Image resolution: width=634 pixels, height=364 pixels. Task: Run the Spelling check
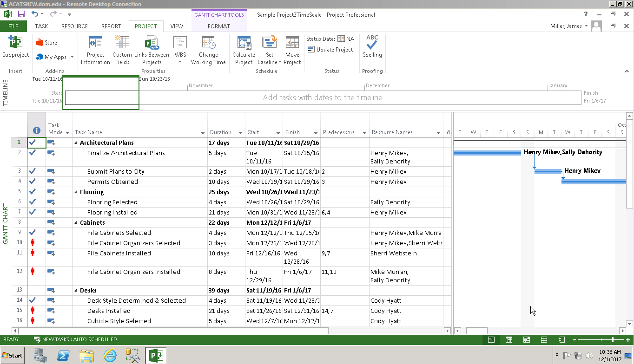pos(372,45)
